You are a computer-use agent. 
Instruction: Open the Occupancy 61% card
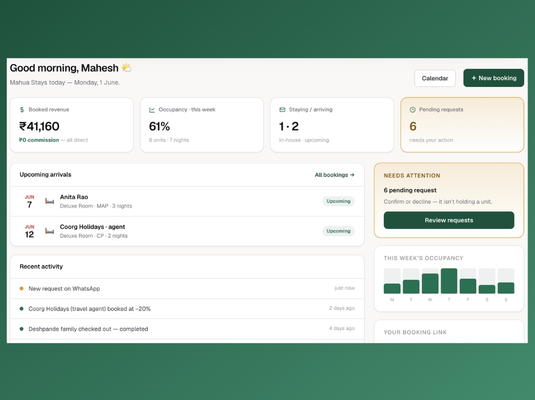pyautogui.click(x=202, y=125)
